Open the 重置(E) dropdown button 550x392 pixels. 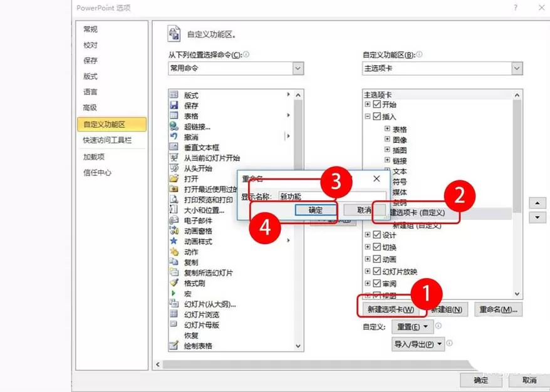click(412, 327)
